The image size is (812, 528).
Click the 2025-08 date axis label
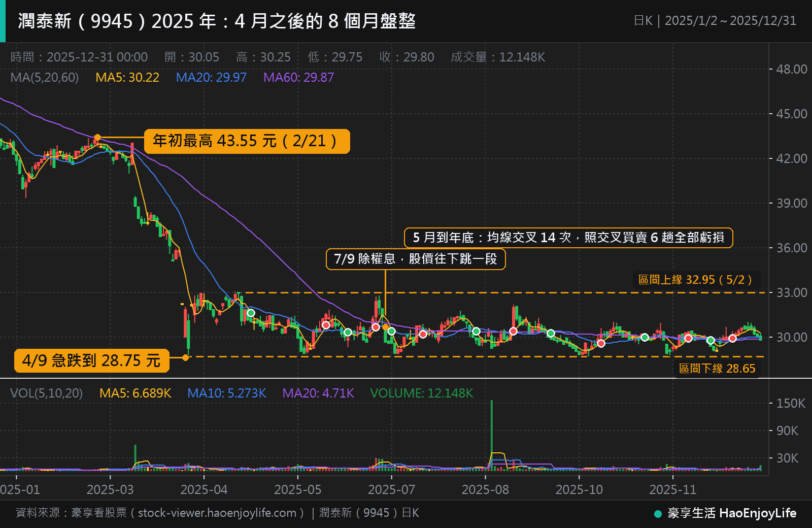tap(485, 489)
